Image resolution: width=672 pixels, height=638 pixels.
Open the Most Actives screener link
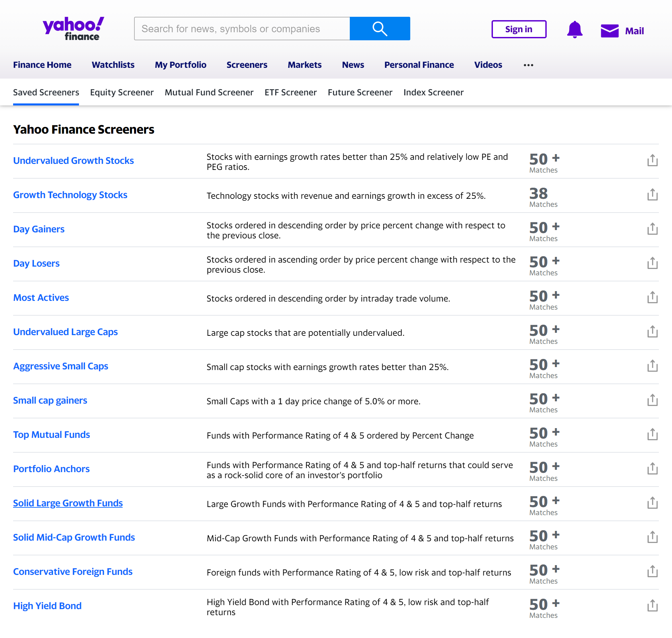tap(41, 298)
